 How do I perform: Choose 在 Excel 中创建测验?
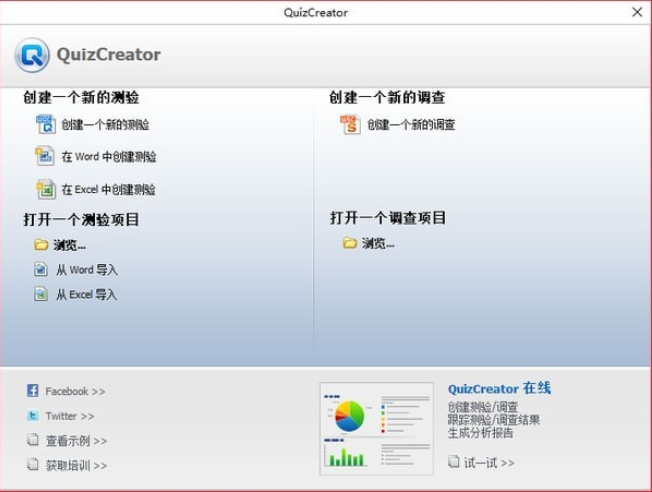109,190
